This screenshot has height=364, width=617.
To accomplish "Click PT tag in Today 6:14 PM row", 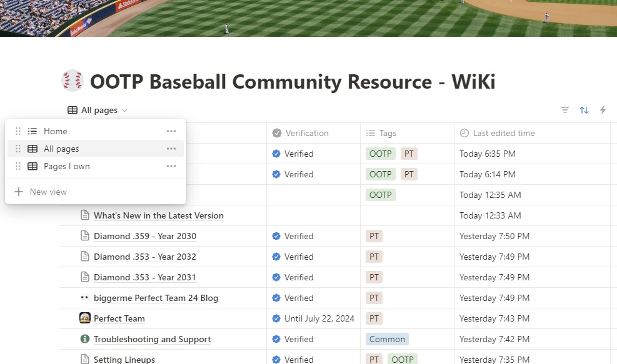I will (x=409, y=174).
